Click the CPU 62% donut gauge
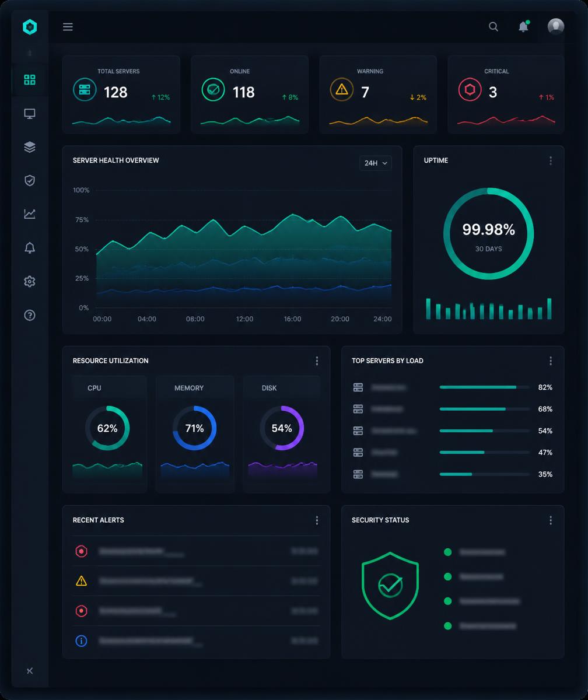The width and height of the screenshot is (588, 700). pos(107,428)
